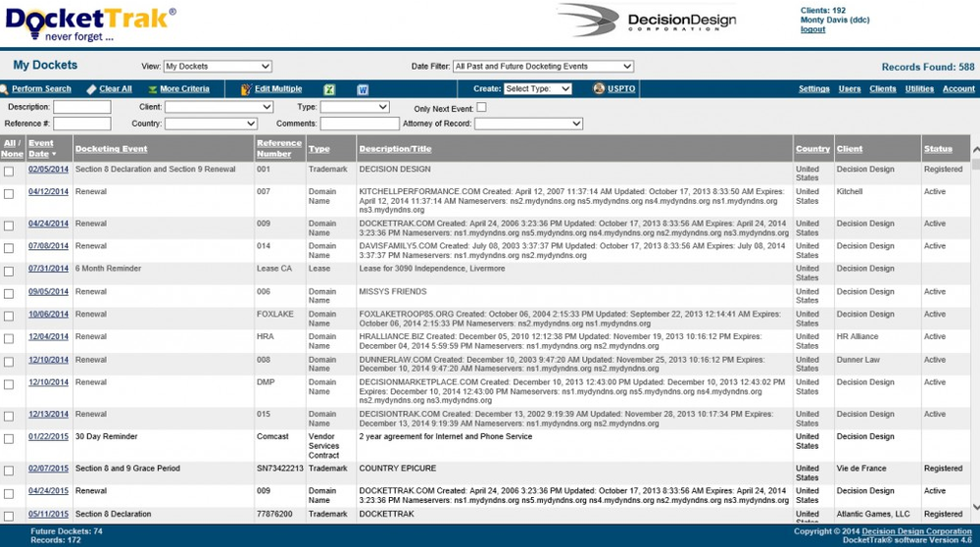
Task: Open the 01/22/2015 event date link
Action: point(48,436)
